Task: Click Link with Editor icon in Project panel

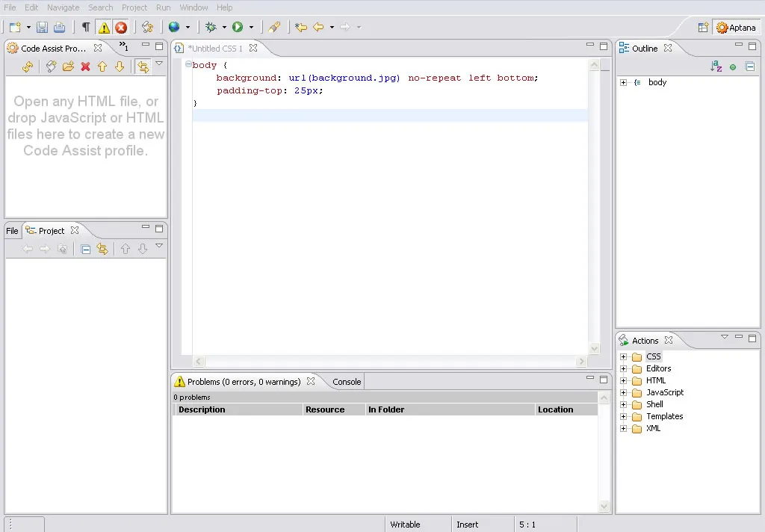Action: click(x=102, y=249)
